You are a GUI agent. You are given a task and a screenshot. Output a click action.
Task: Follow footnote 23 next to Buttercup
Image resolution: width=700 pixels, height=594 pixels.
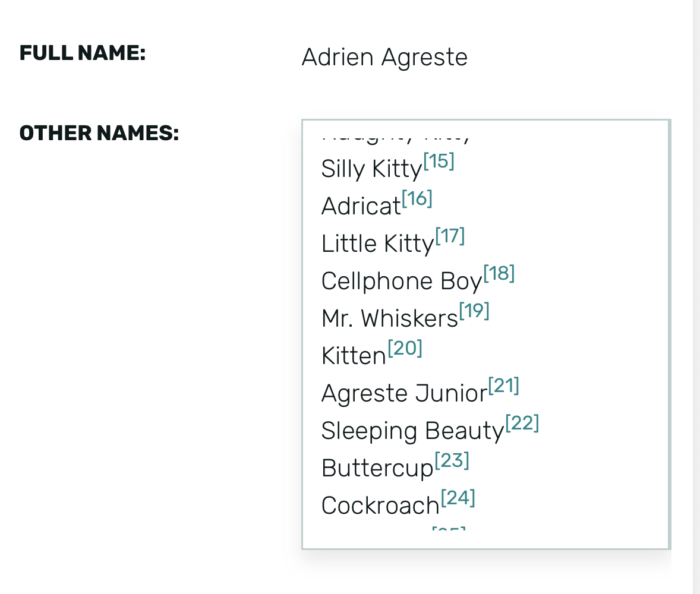coord(452,461)
